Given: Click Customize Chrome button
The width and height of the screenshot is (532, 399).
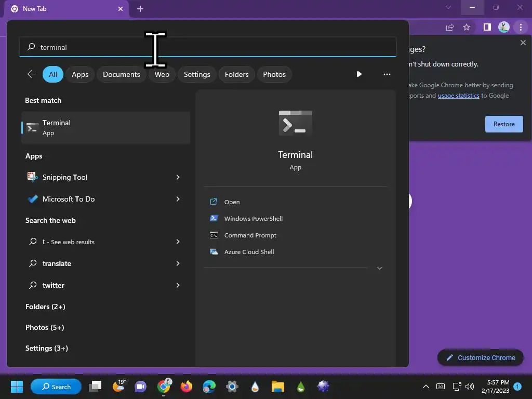Looking at the screenshot, I should click(x=481, y=357).
